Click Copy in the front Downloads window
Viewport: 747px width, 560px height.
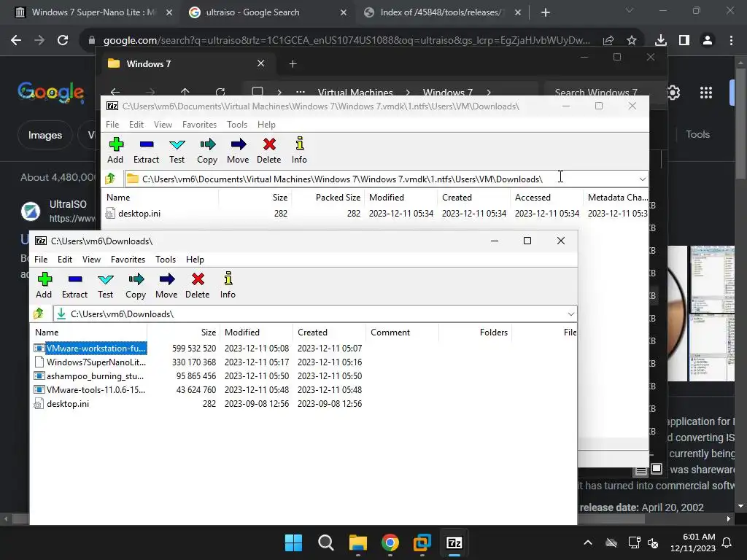[136, 285]
